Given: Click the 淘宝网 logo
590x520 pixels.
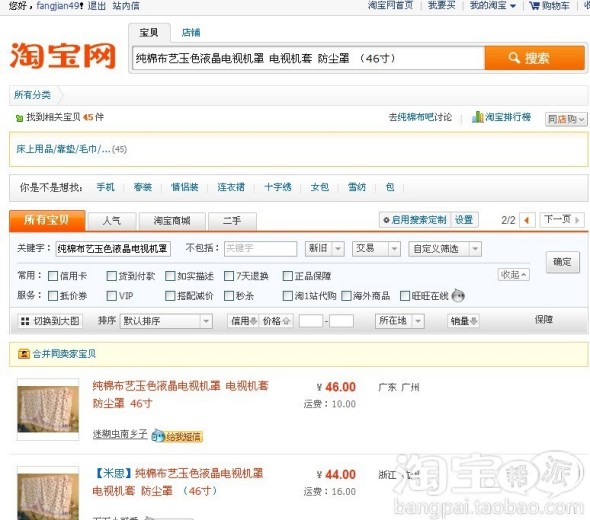Looking at the screenshot, I should [62, 56].
